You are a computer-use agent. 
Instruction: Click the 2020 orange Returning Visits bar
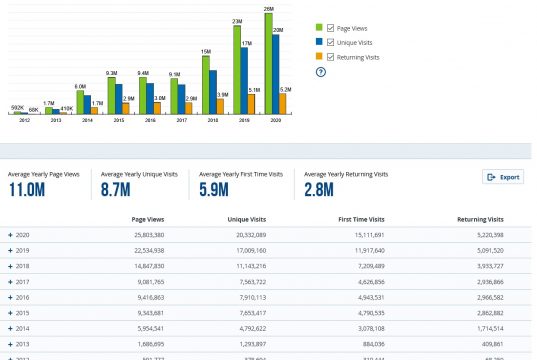pos(283,104)
